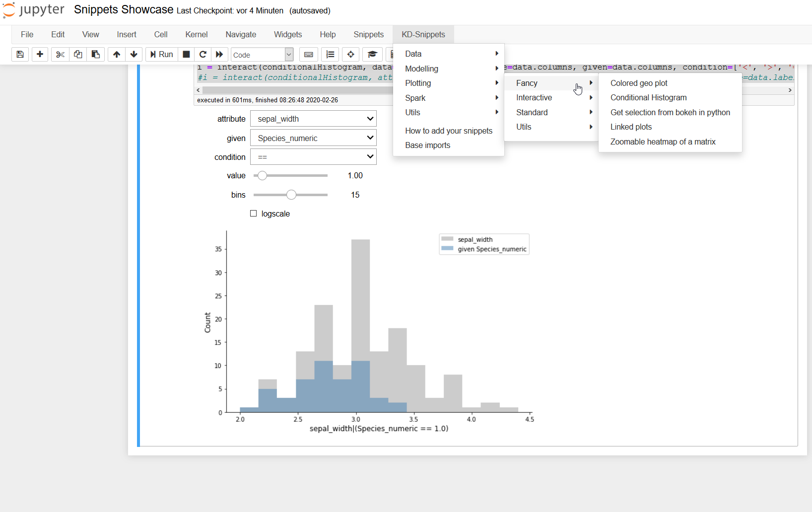Screen dimensions: 812x512
Task: Open the Widgets menu
Action: [x=288, y=34]
